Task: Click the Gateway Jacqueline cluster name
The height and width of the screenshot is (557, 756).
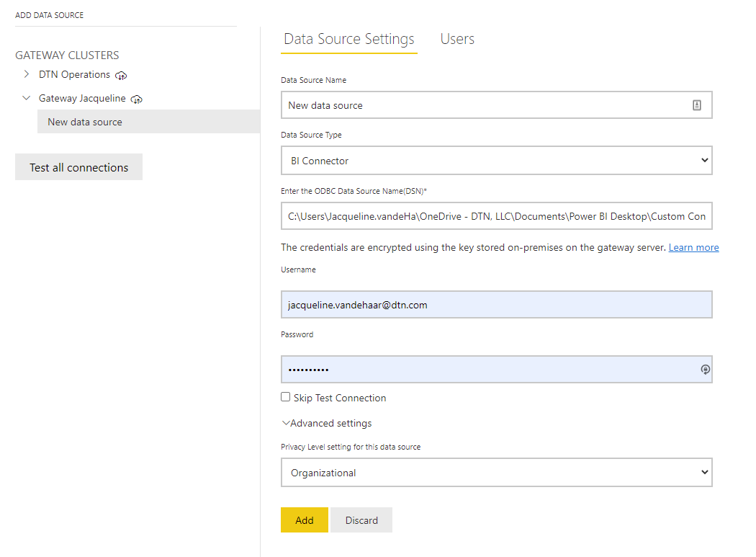Action: 82,99
